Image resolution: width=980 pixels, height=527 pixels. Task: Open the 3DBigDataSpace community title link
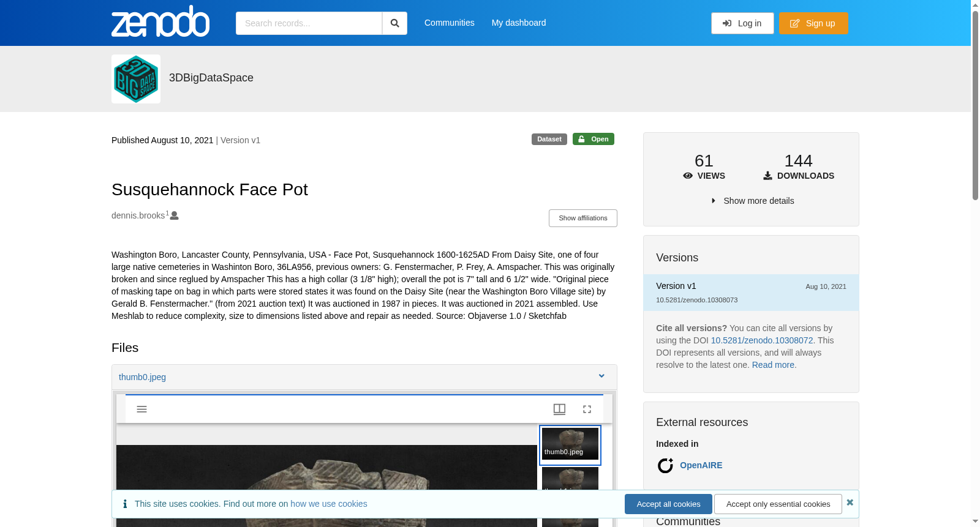[x=211, y=78]
